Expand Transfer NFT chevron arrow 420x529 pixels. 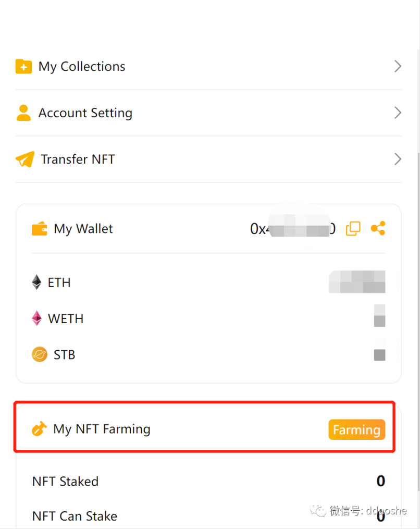(x=398, y=159)
